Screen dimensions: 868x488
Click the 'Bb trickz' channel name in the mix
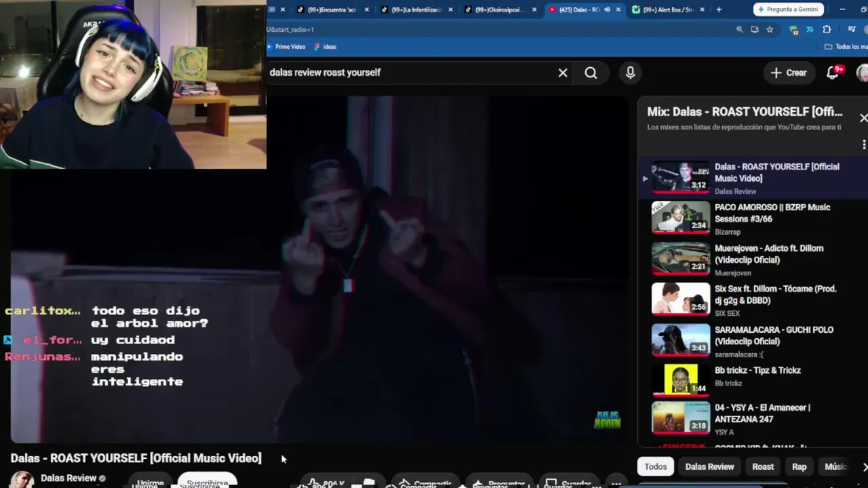[728, 383]
